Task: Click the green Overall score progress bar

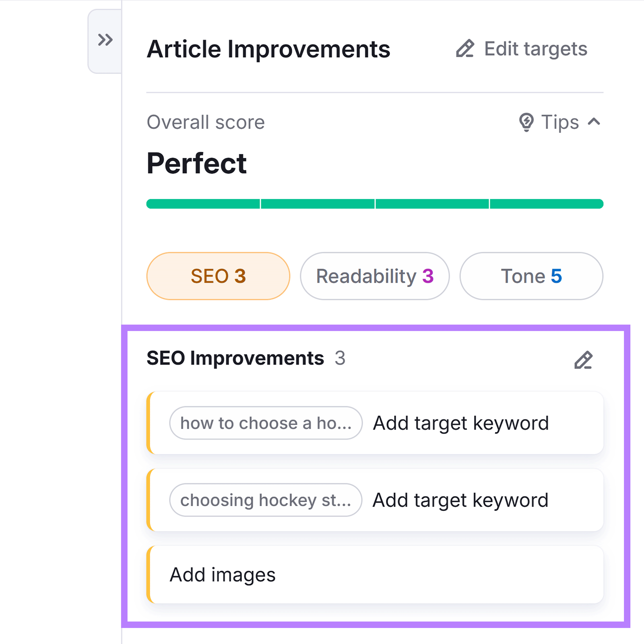Action: [374, 203]
